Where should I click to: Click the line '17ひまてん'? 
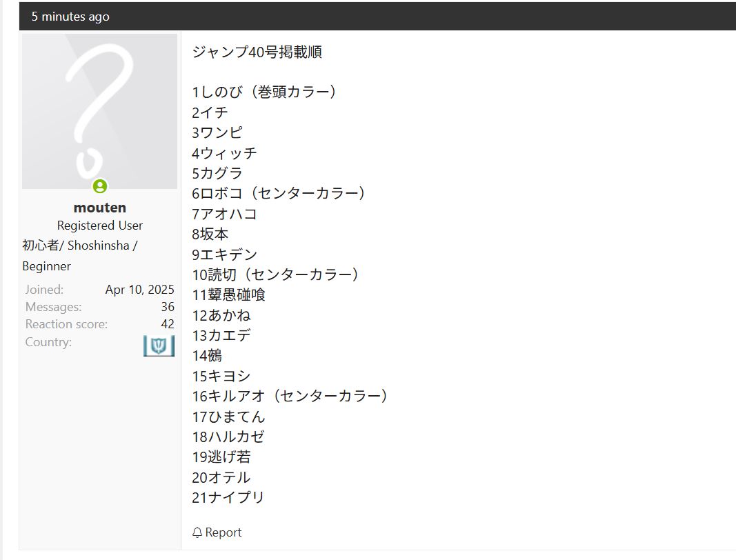228,417
